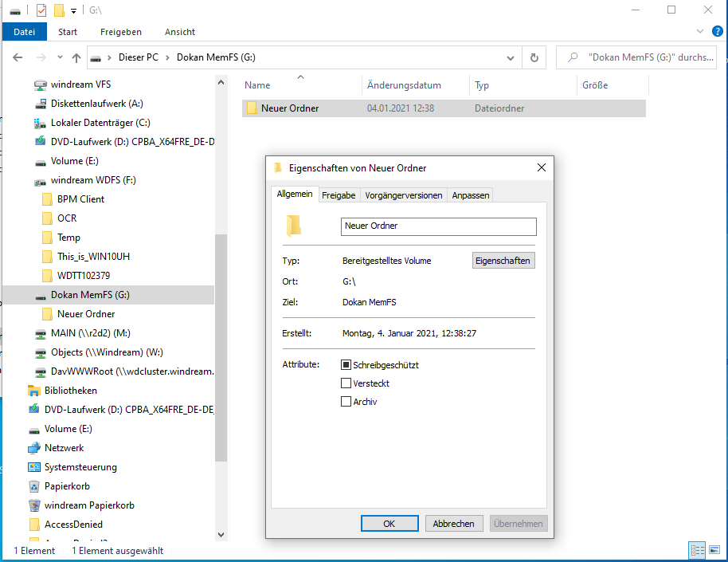The width and height of the screenshot is (728, 562).
Task: Uncheck the Schreibgeschützt attribute
Action: point(346,364)
